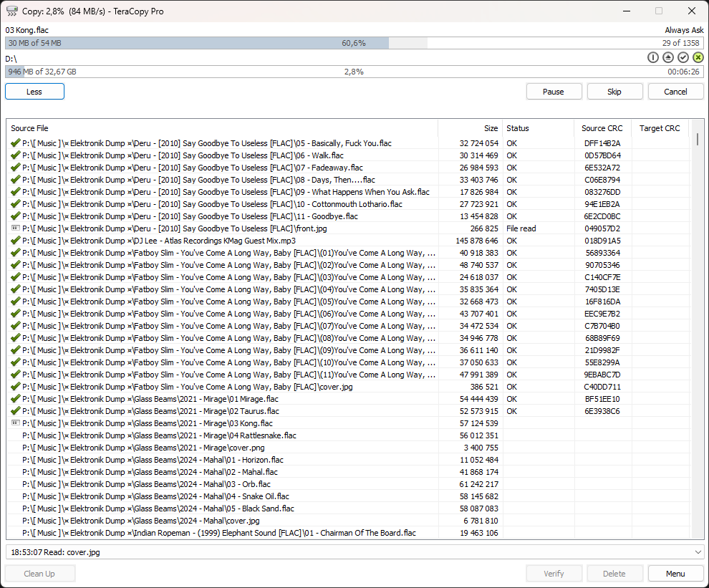Click green check icon on Fatboy Slim (06) row
709x588 pixels.
pos(15,314)
